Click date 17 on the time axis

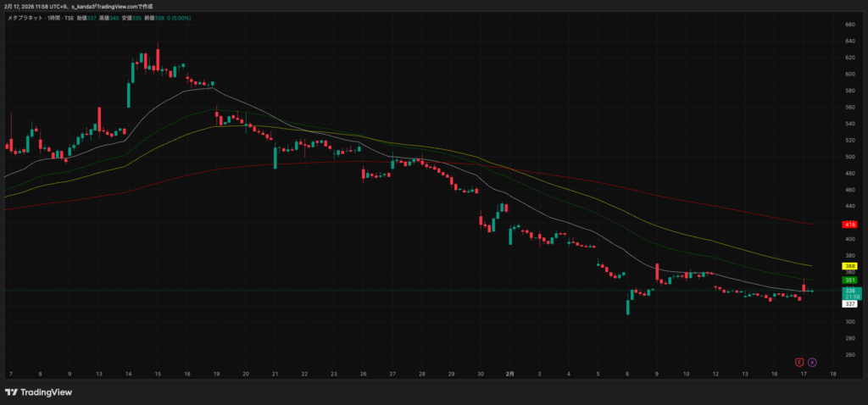pyautogui.click(x=804, y=373)
